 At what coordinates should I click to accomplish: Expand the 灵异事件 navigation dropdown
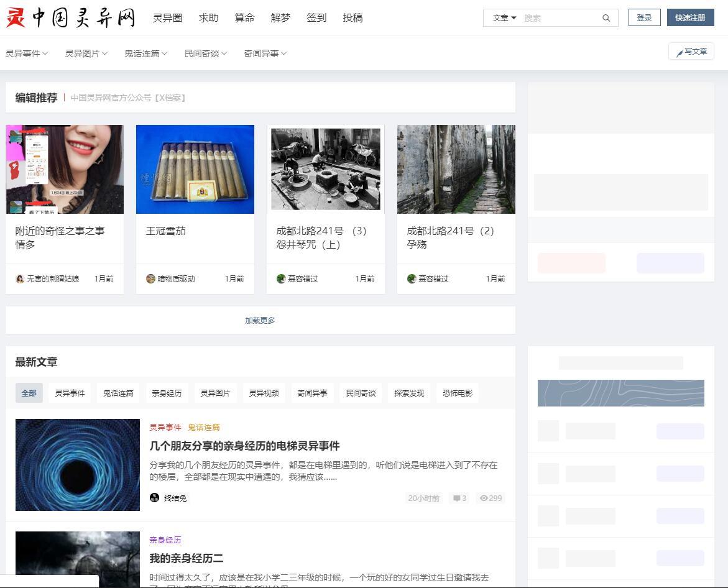click(27, 53)
